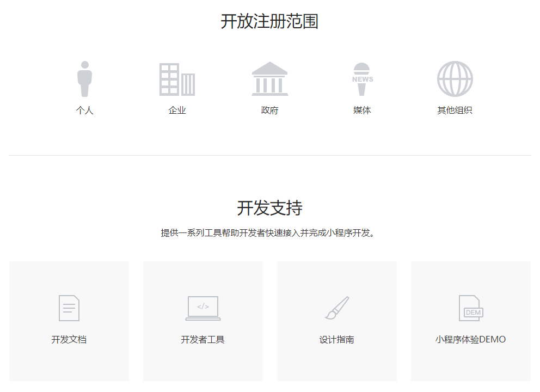Open 小程序体验DEMO link text

470,340
